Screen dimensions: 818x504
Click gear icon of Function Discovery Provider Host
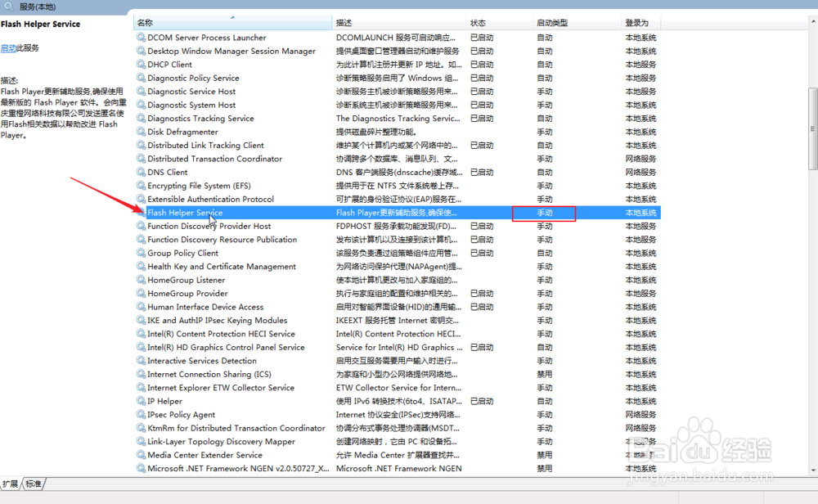point(141,226)
